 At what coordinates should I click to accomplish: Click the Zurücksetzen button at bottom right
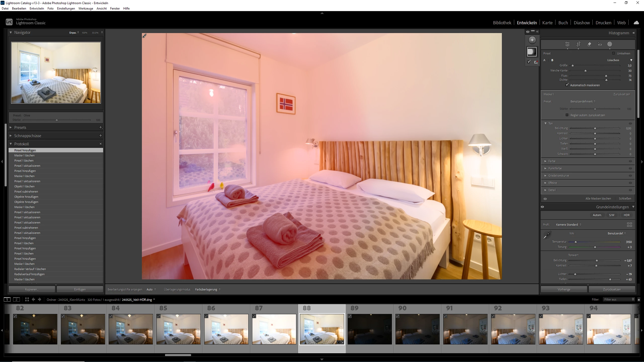612,289
